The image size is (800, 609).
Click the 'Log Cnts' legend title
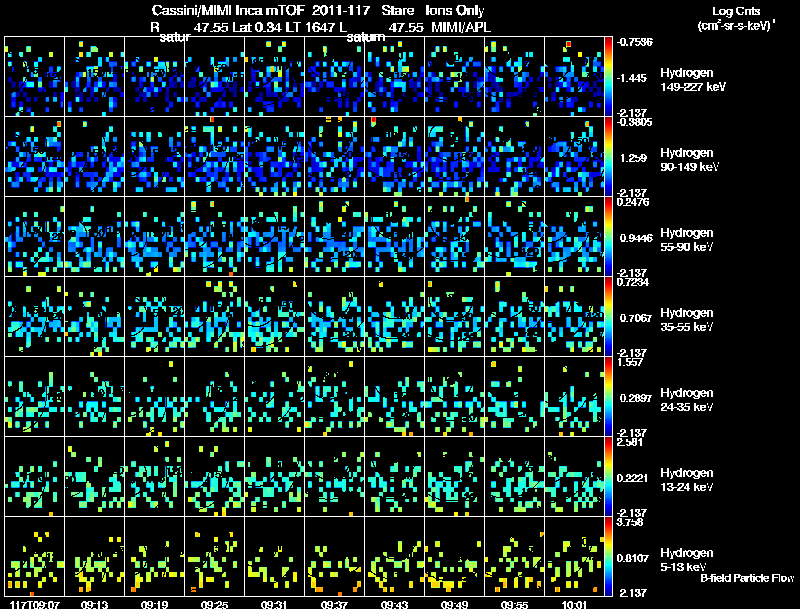point(736,11)
